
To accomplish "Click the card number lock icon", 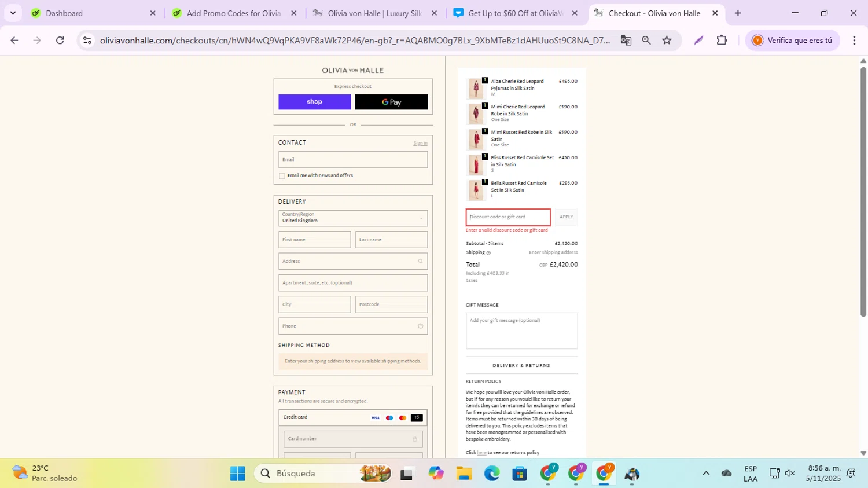I will coord(415,439).
